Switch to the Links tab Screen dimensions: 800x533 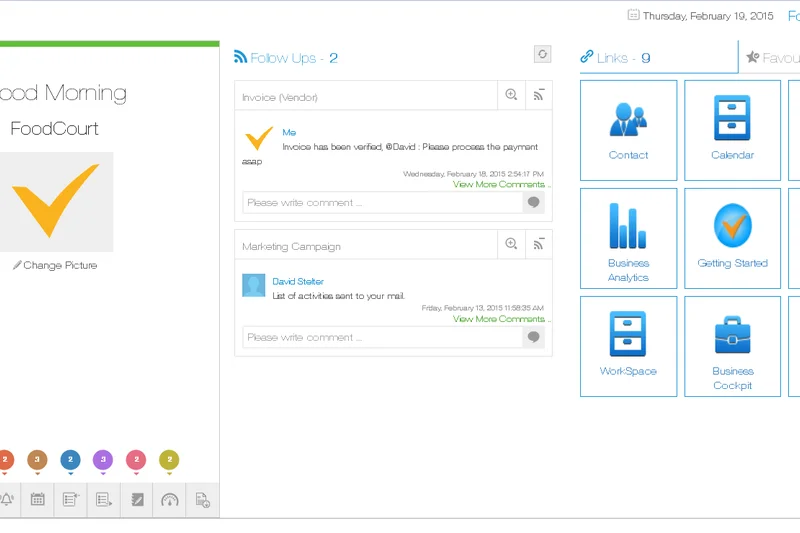(615, 58)
